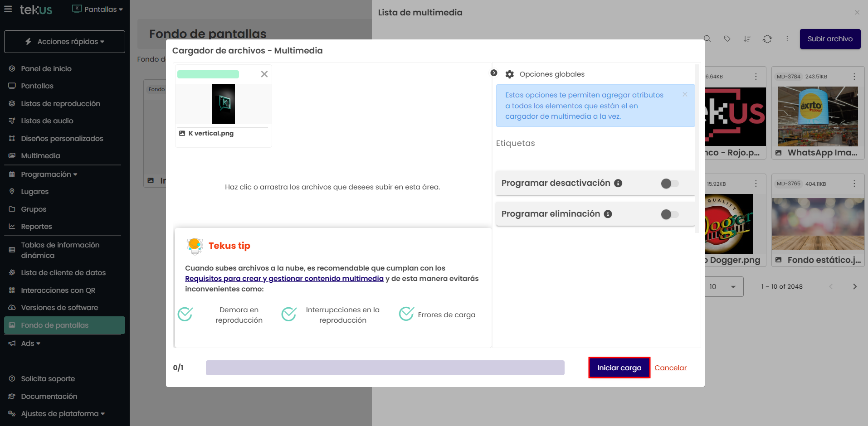
Task: Expand Acciones rápidas dropdown
Action: point(64,42)
